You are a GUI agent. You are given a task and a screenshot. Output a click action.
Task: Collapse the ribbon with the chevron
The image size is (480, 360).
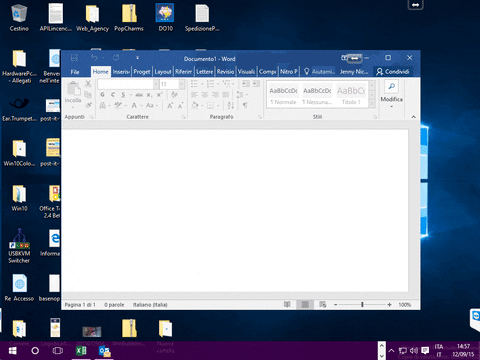(413, 117)
